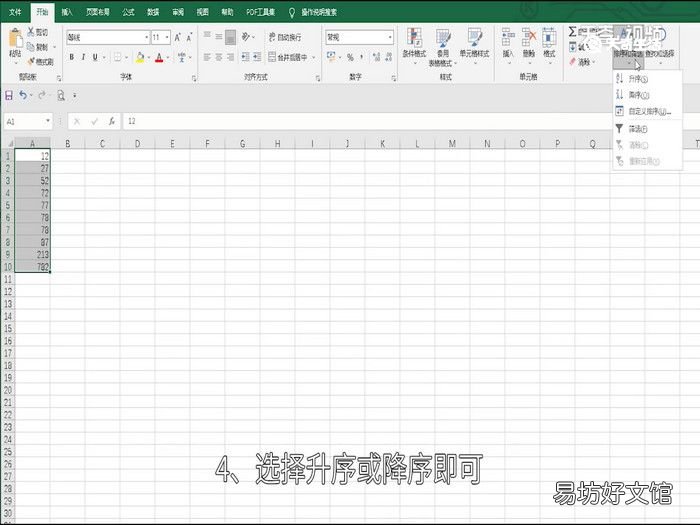Apply Bottom Align to the cells
Image resolution: width=700 pixels, height=525 pixels.
230,37
